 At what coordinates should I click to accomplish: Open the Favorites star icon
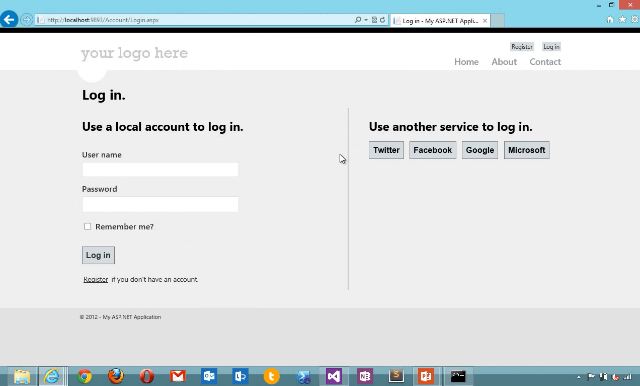point(622,19)
